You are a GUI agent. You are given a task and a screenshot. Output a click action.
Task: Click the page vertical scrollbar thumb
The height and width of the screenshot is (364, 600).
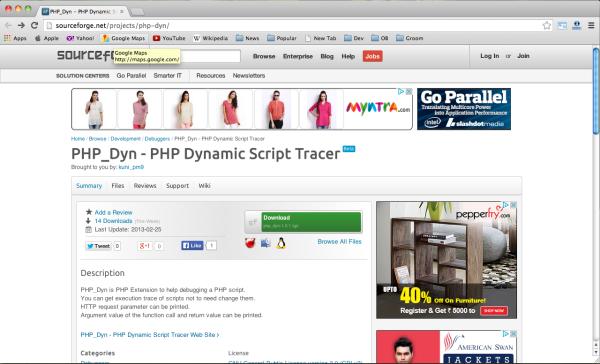[596, 91]
